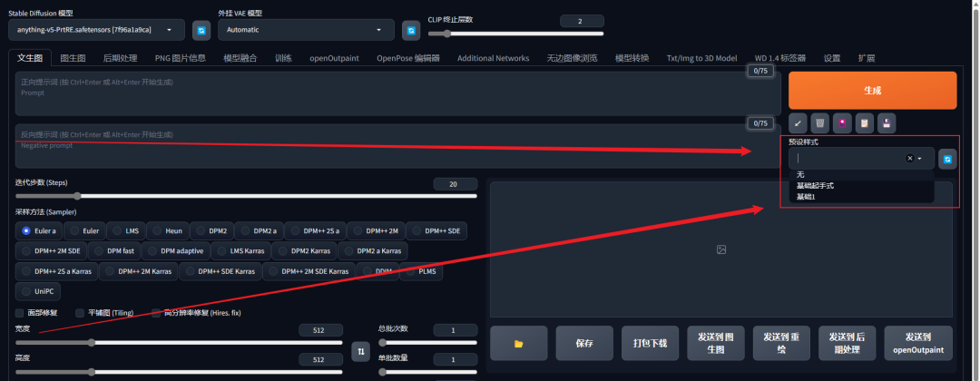This screenshot has width=980, height=381.
Task: Select the LMS sampler
Action: click(x=125, y=230)
